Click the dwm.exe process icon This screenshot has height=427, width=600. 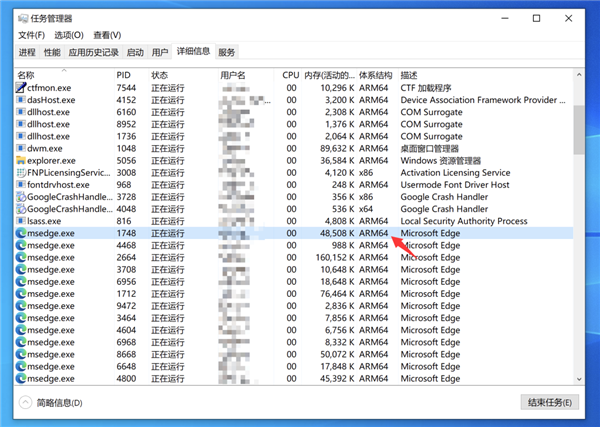[x=21, y=148]
